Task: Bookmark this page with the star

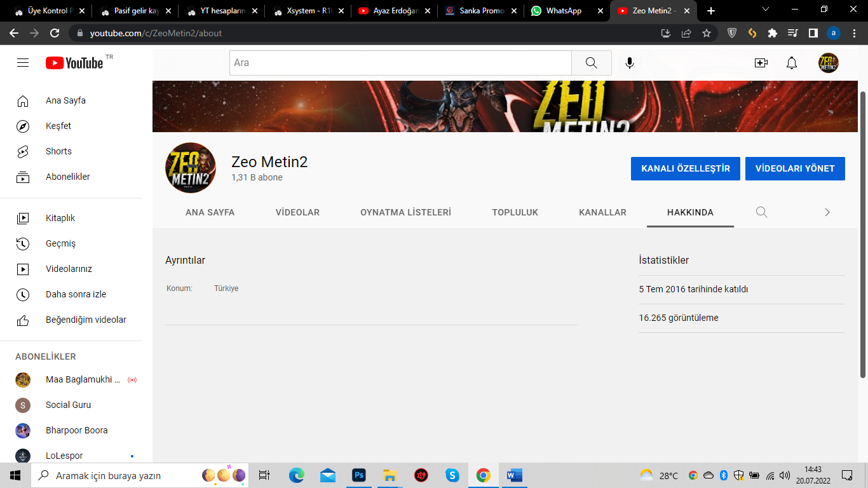Action: click(x=707, y=33)
